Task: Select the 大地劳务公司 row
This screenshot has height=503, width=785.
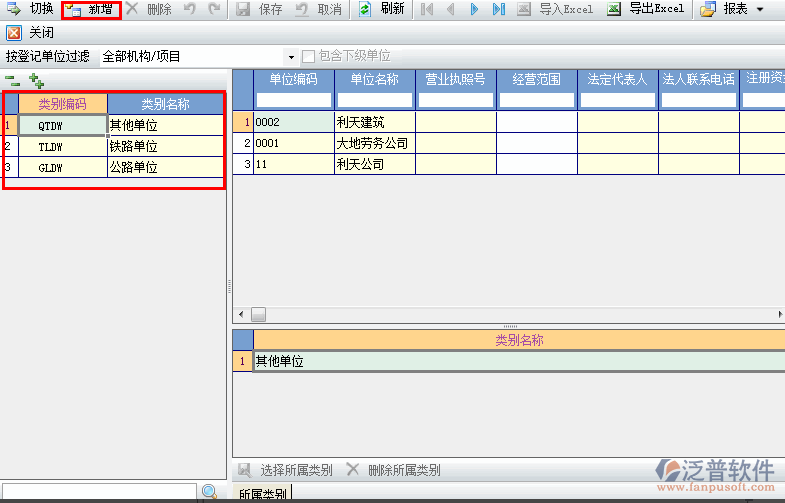Action: tap(373, 143)
